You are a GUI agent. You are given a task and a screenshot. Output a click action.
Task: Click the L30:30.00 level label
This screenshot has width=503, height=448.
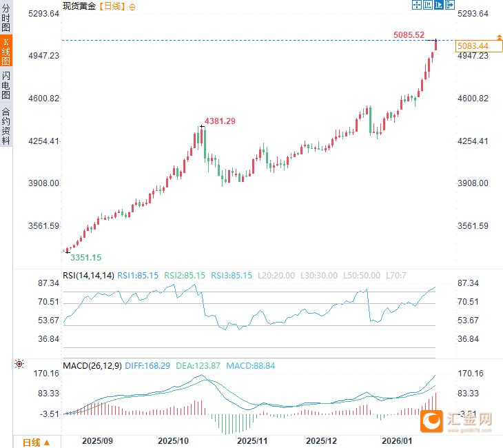pos(319,275)
